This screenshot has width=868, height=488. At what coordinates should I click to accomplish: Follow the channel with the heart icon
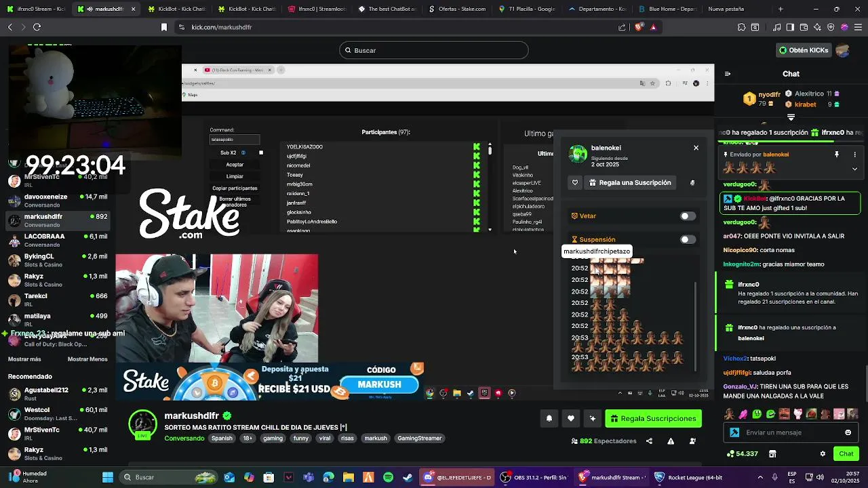click(x=571, y=419)
